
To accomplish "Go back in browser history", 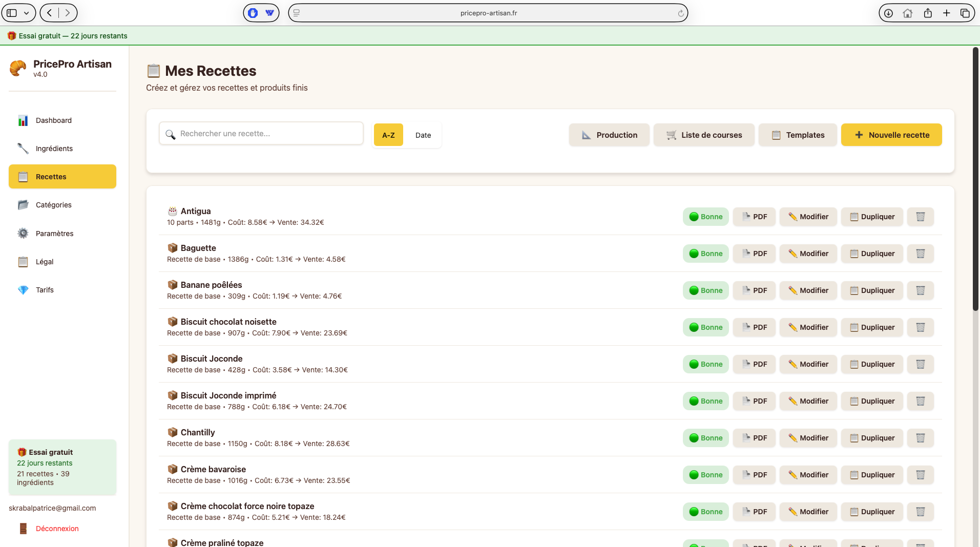I will [49, 13].
